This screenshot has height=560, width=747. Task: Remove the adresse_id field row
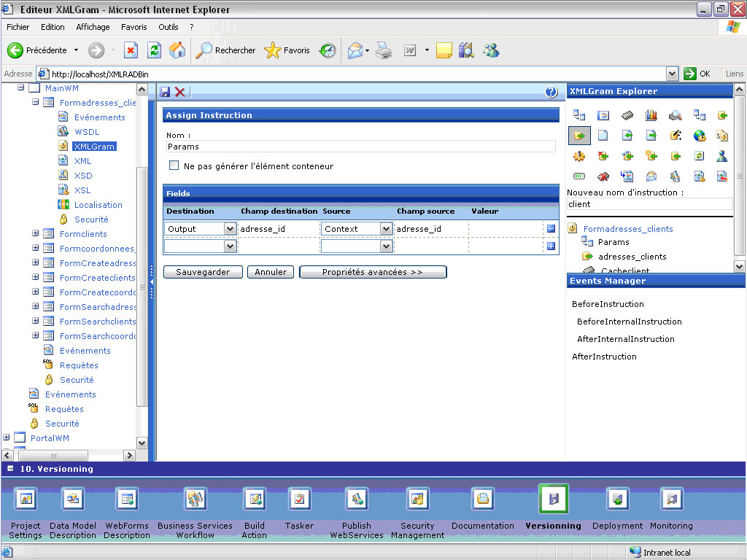551,229
